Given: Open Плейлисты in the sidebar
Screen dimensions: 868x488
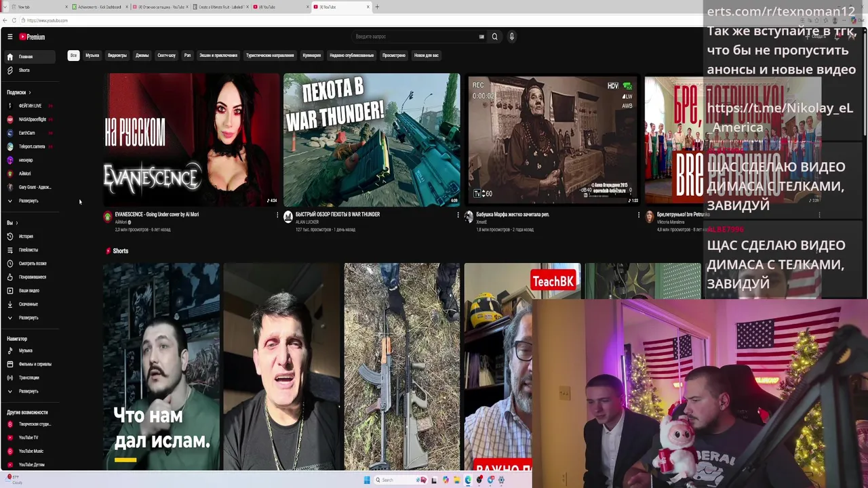Looking at the screenshot, I should (x=29, y=250).
